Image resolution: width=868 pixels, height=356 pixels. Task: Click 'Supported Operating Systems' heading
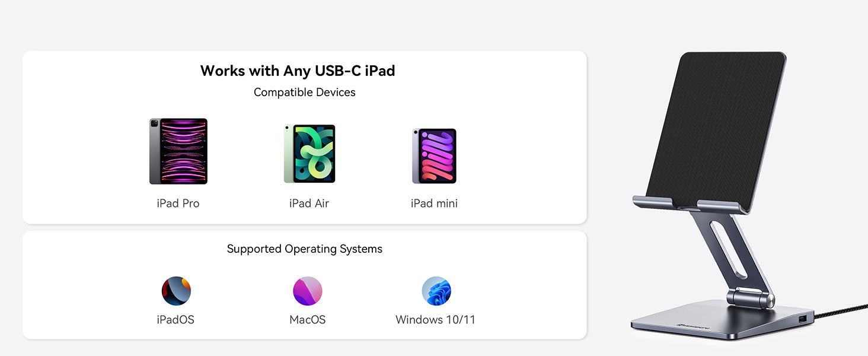tap(305, 249)
